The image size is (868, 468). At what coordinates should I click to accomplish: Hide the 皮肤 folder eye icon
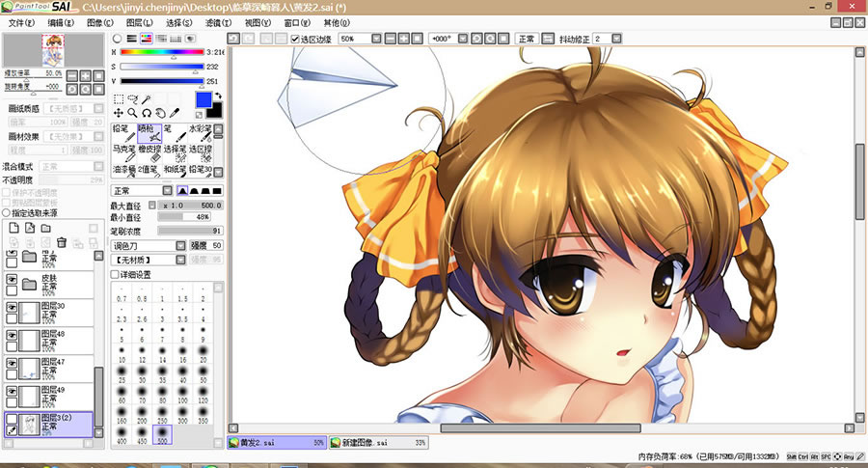12,279
